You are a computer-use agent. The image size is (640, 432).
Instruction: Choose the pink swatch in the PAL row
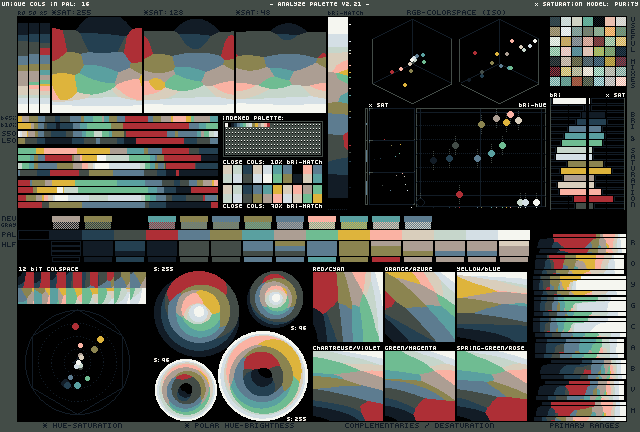tap(386, 235)
